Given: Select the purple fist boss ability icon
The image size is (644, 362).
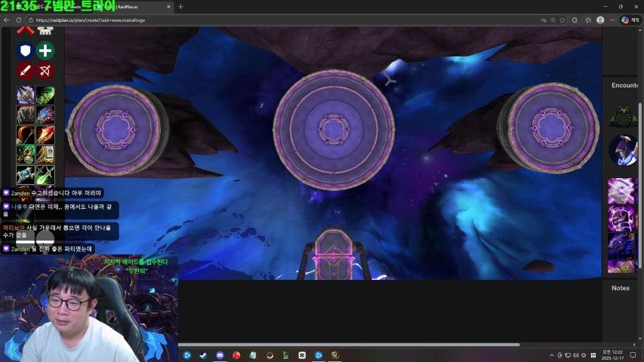Looking at the screenshot, I should (x=621, y=218).
